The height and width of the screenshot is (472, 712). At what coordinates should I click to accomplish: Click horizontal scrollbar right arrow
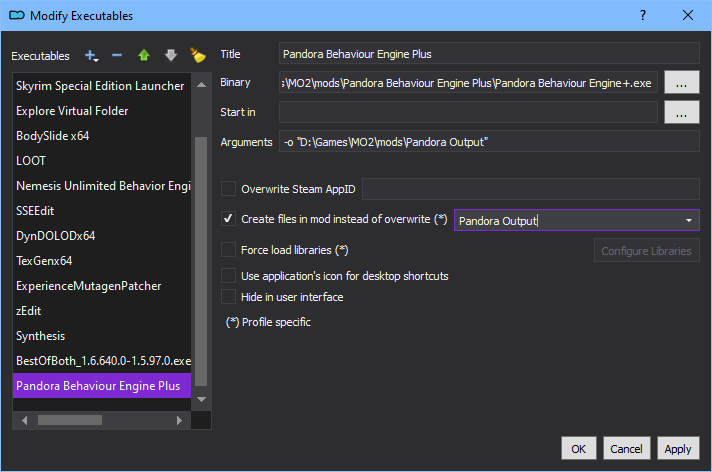click(179, 420)
